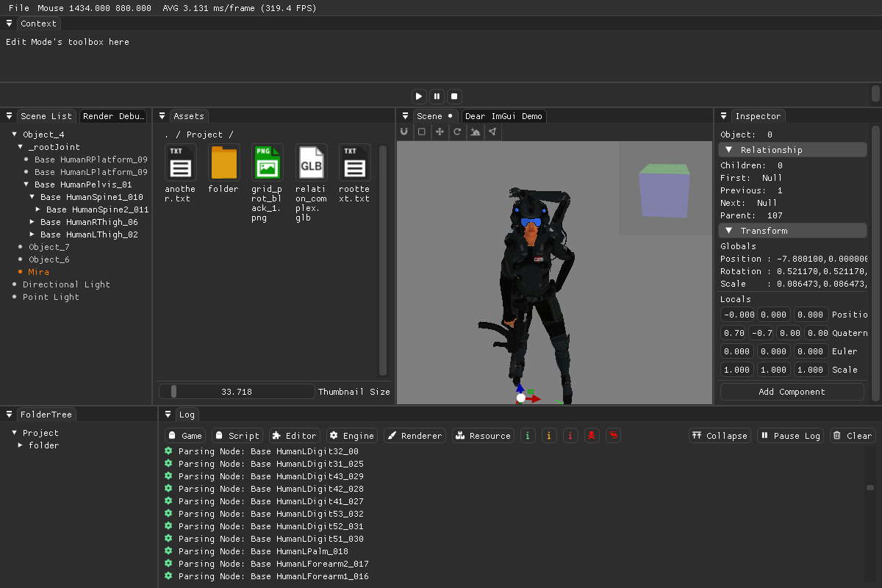Click the navigation paper-plane icon
Viewport: 882px width, 588px height.
(492, 132)
